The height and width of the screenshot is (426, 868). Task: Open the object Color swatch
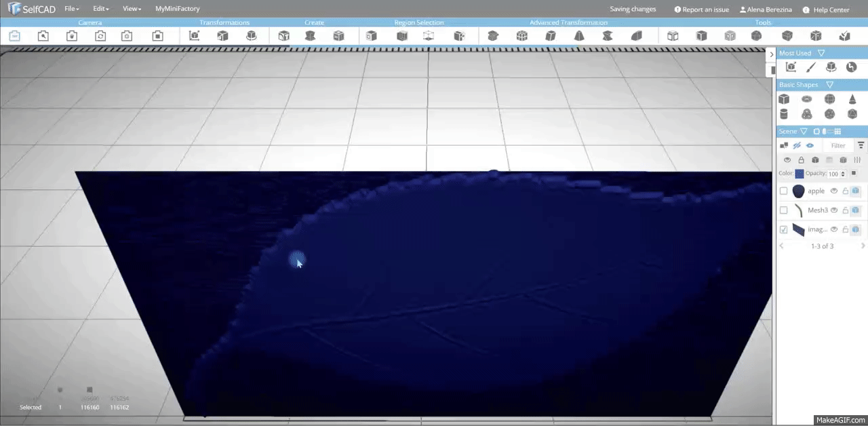point(799,174)
